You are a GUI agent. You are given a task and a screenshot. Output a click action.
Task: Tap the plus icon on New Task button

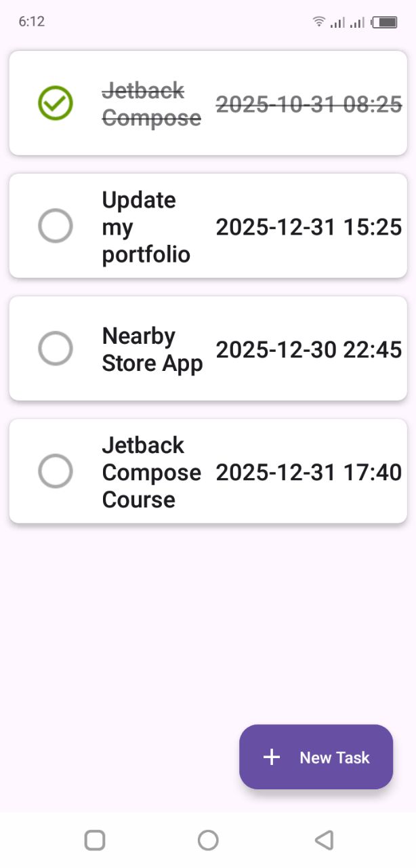(271, 757)
